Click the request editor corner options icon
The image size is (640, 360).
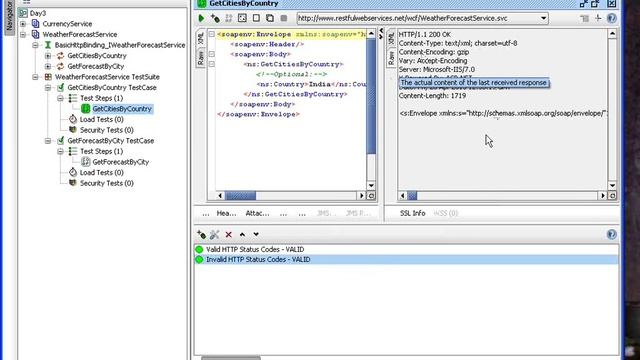(371, 196)
